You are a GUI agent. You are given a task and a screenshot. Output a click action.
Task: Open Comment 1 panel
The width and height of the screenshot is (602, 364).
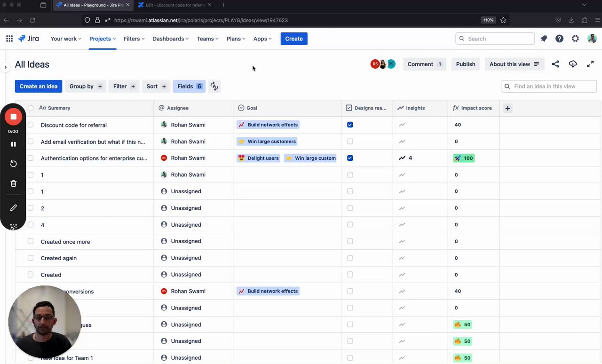tap(424, 64)
